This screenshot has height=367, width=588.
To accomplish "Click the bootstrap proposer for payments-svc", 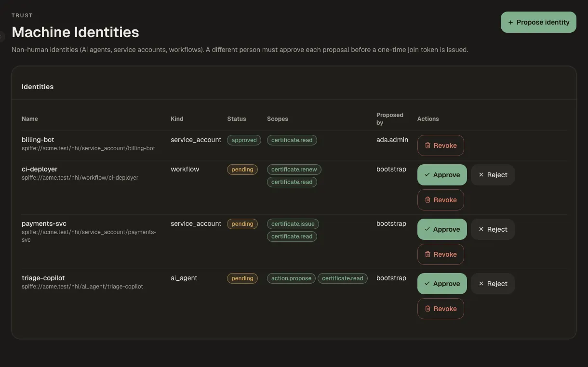I will click(391, 223).
